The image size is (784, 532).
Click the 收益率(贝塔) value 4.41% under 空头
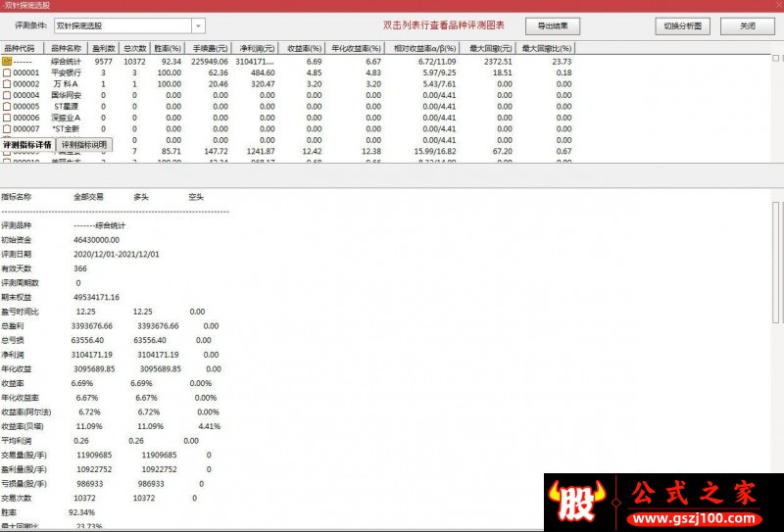coord(210,426)
